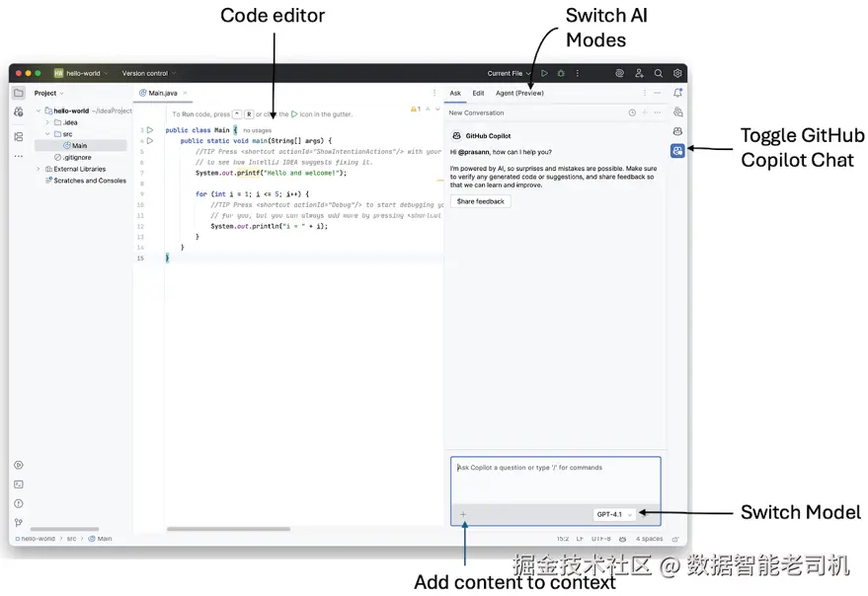Open the GitHub Copilot icon in right sidebar
The width and height of the screenshot is (868, 596).
click(x=677, y=131)
